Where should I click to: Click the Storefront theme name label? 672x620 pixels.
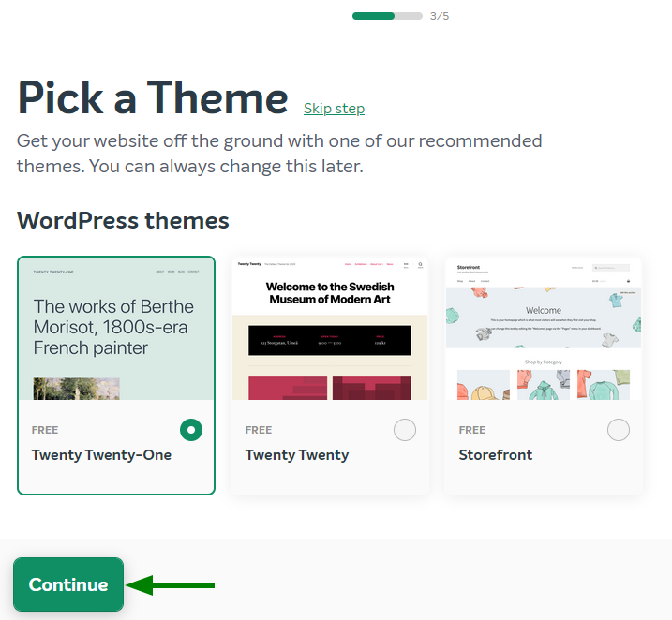(x=495, y=455)
